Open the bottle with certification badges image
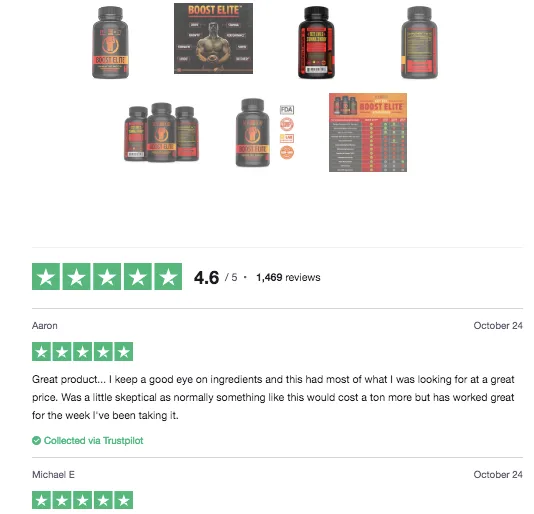Screen dimensions: 534x514 coord(265,133)
